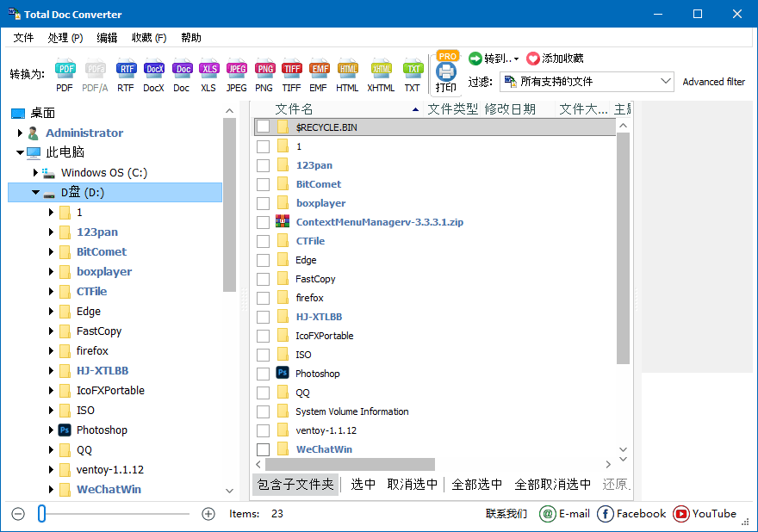Expand Windows OS (C:) drive
Image resolution: width=758 pixels, height=532 pixels.
[34, 172]
